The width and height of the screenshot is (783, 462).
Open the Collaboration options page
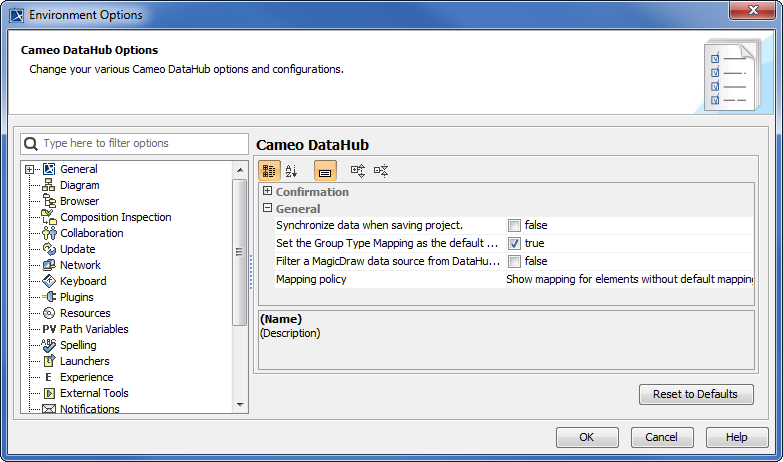point(91,233)
